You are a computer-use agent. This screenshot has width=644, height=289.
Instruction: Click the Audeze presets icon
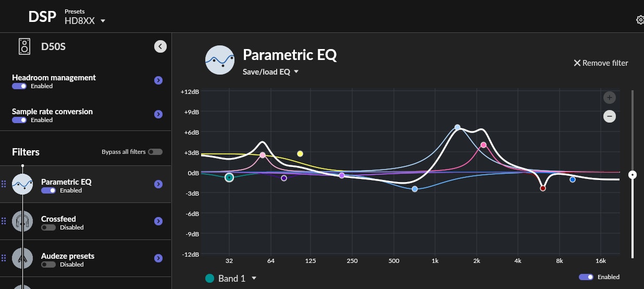click(22, 258)
